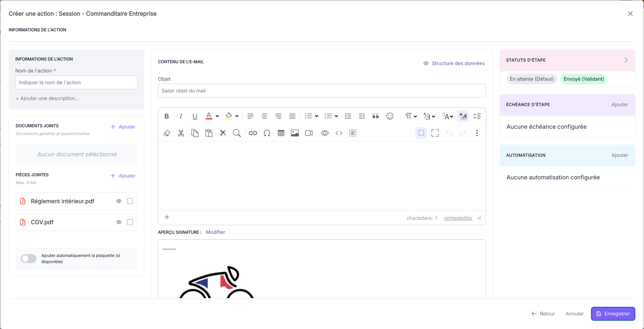This screenshot has width=644, height=329.
Task: Apply italic formatting
Action: point(181,116)
